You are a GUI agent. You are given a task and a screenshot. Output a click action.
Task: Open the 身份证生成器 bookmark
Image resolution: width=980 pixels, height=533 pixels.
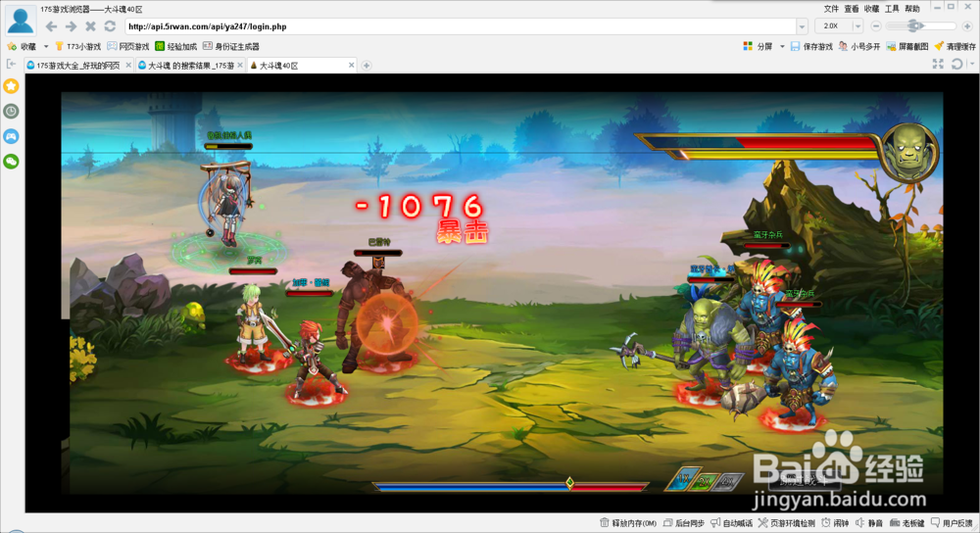(230, 46)
